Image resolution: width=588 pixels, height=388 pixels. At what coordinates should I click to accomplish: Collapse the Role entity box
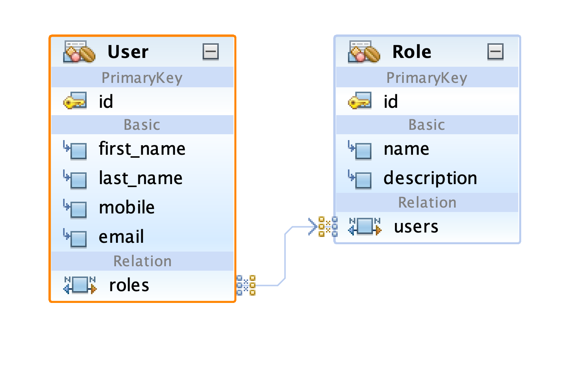coord(496,52)
